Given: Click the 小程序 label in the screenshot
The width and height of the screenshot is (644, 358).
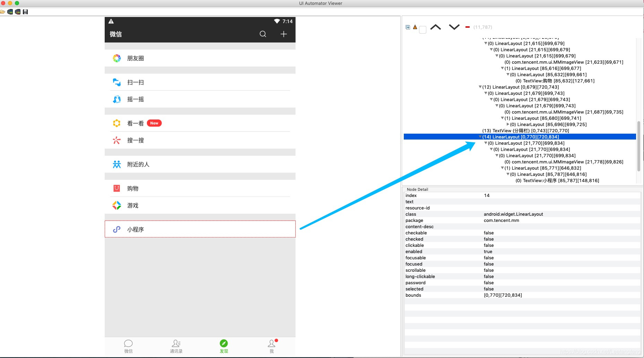Looking at the screenshot, I should tap(136, 230).
